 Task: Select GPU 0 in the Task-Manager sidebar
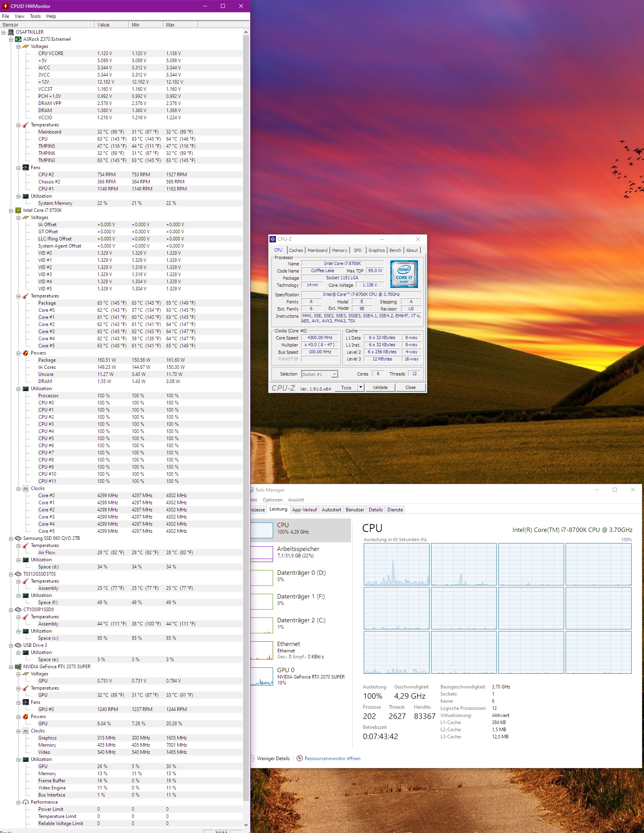click(x=301, y=676)
